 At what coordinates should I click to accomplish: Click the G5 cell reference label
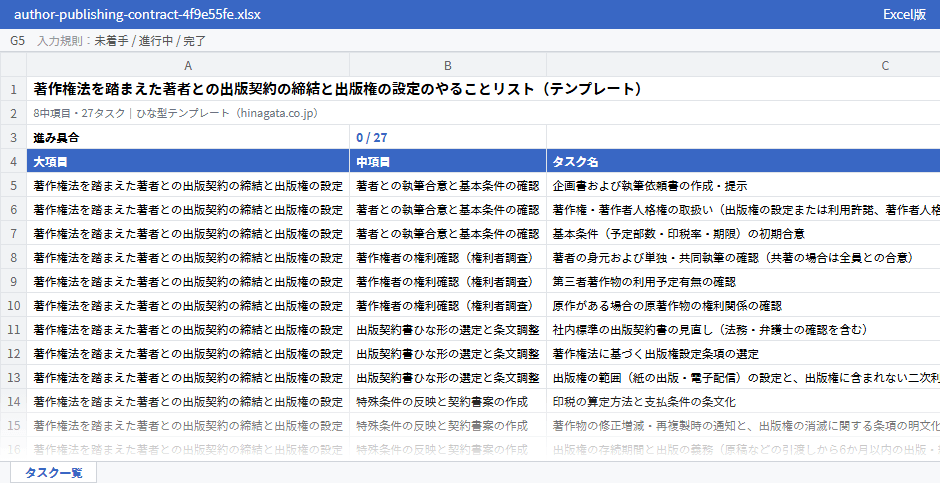tap(17, 41)
